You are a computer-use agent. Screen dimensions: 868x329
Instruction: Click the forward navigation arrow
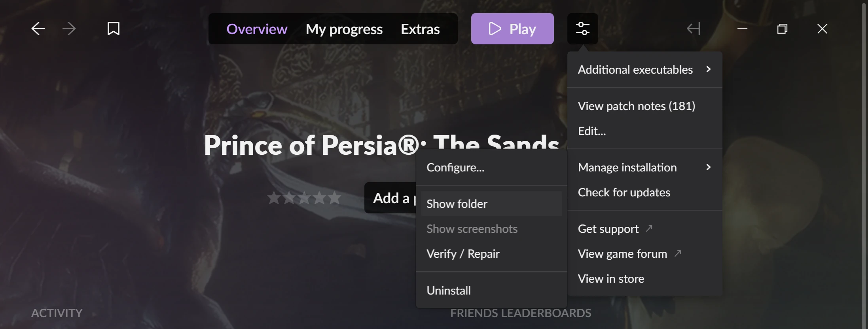pos(69,29)
